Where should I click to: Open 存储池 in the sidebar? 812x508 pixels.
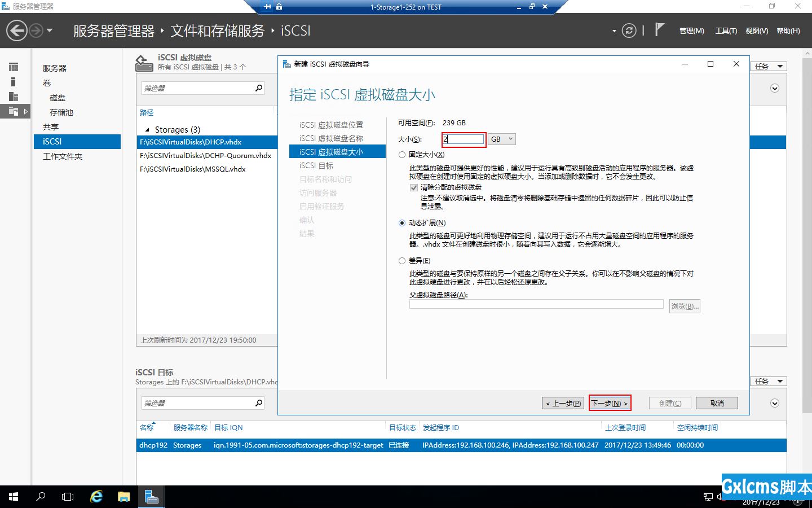pyautogui.click(x=61, y=112)
